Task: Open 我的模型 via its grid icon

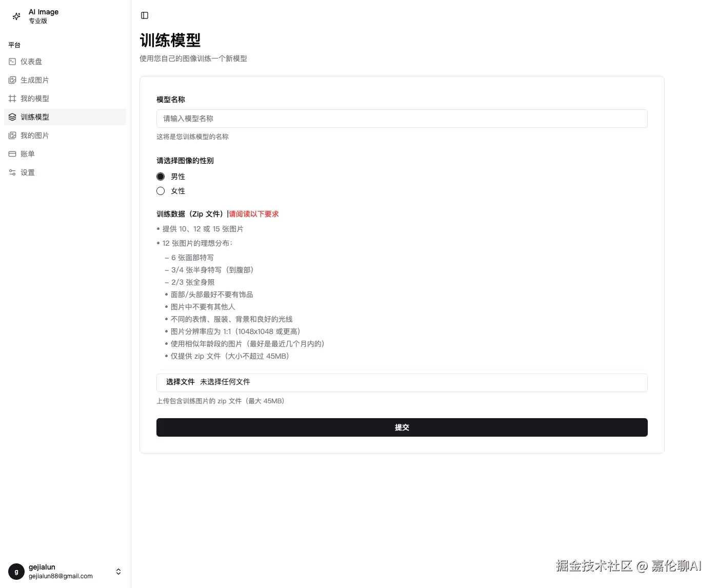Action: click(x=12, y=98)
